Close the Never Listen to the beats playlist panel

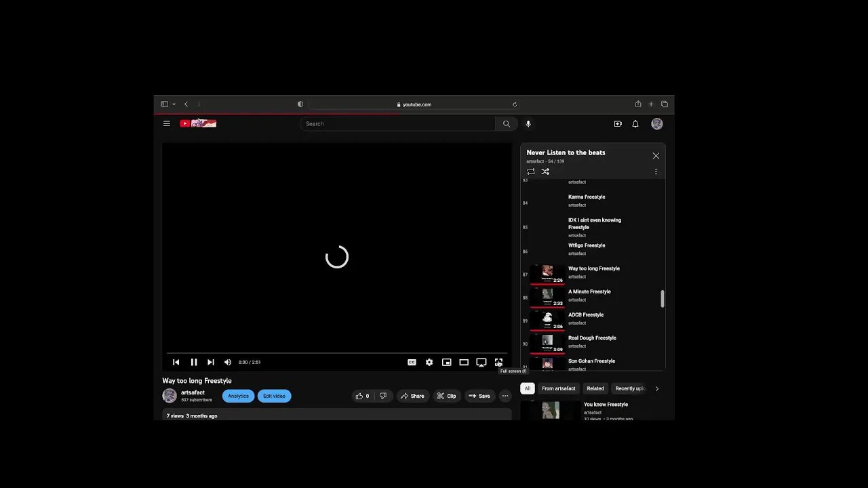click(x=656, y=156)
